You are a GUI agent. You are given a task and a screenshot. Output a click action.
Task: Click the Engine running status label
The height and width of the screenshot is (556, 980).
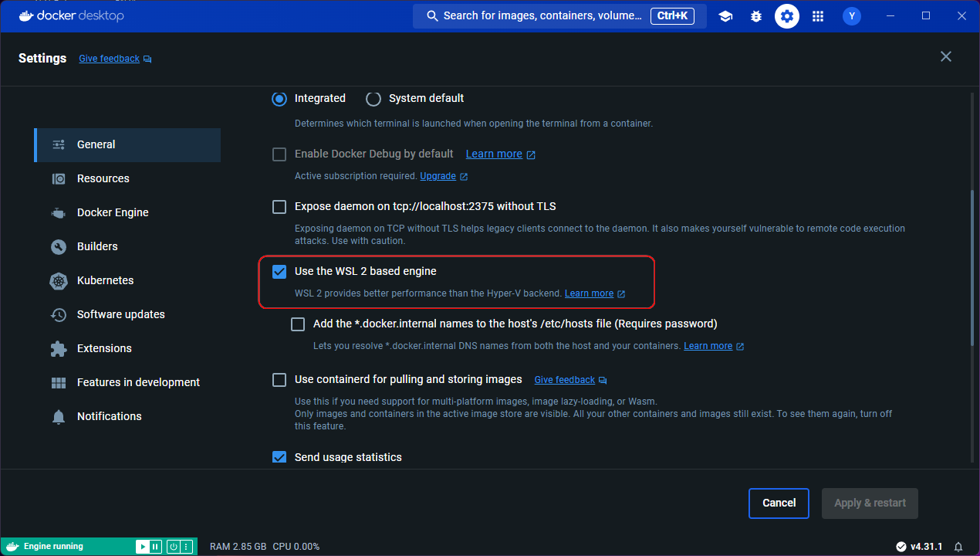click(53, 547)
